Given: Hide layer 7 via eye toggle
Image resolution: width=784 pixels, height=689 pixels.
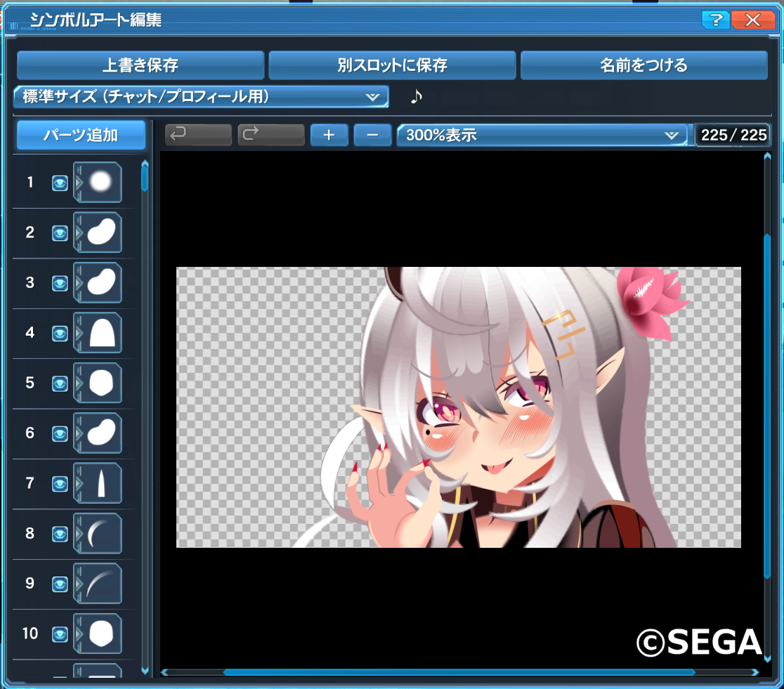Looking at the screenshot, I should coord(60,484).
